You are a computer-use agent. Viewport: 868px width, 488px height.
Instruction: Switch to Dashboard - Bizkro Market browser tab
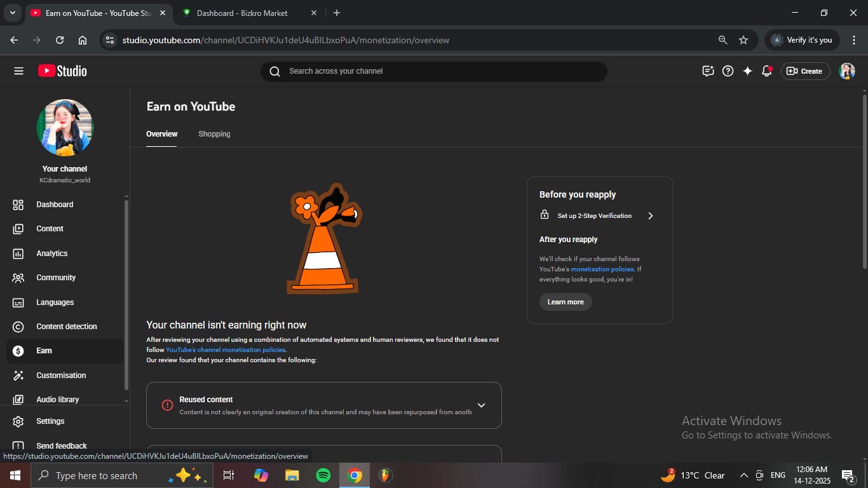tap(241, 13)
